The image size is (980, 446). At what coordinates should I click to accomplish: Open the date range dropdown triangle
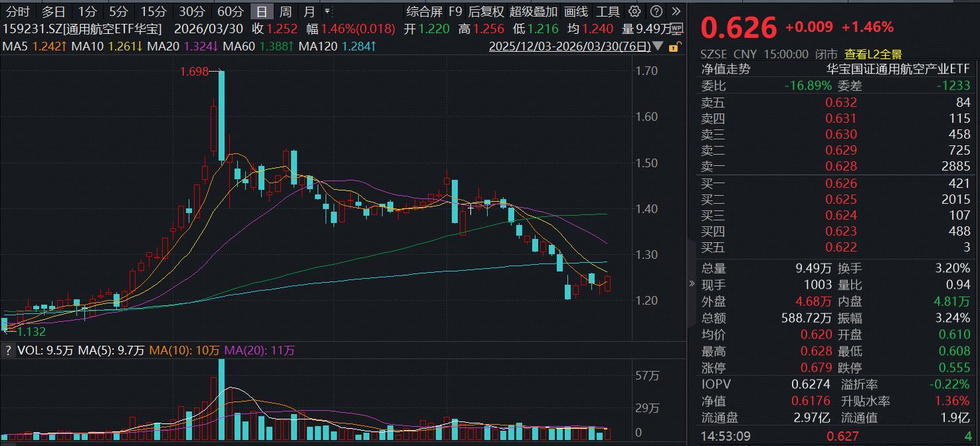658,46
